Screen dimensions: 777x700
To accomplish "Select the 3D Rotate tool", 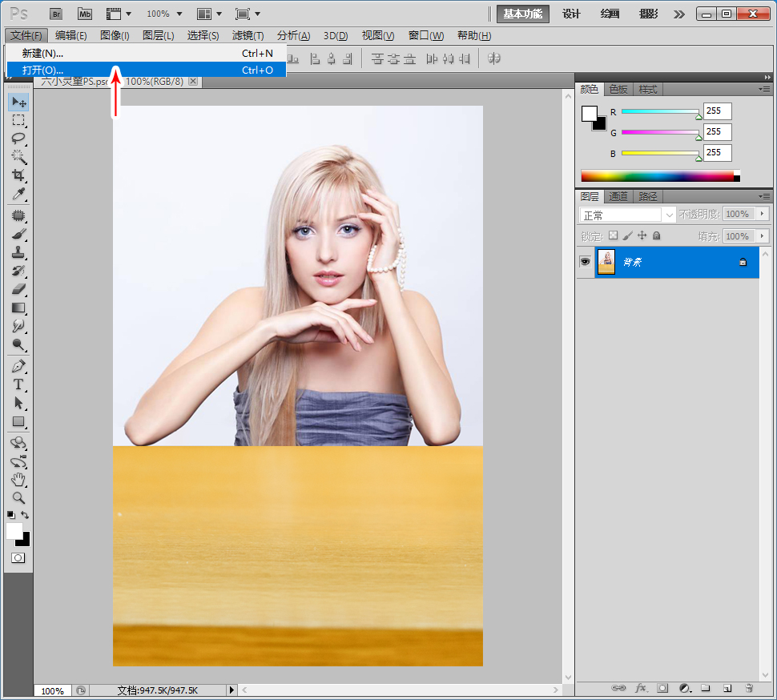I will (x=19, y=443).
